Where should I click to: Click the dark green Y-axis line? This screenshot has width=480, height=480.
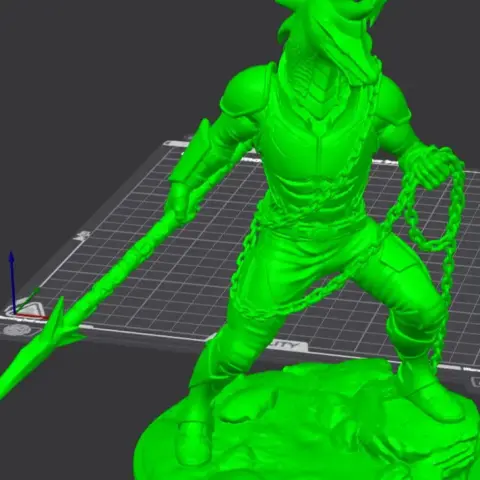click(27, 300)
